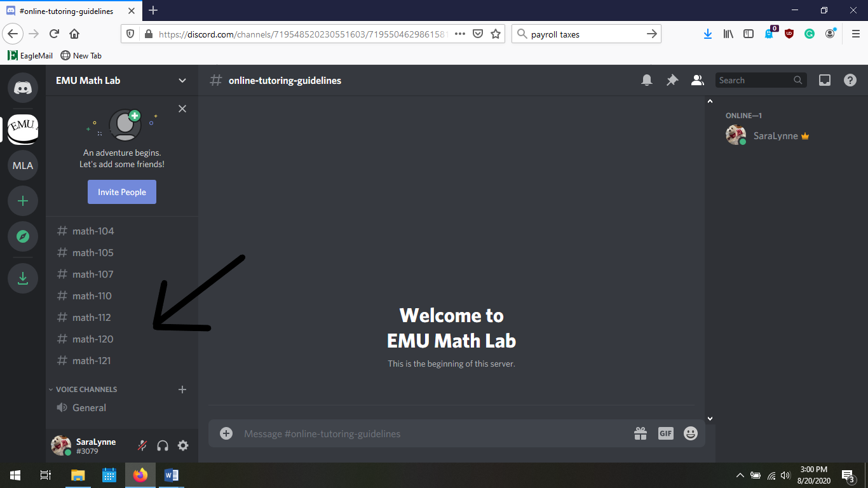
Task: Open Firefox library icon
Action: point(728,34)
